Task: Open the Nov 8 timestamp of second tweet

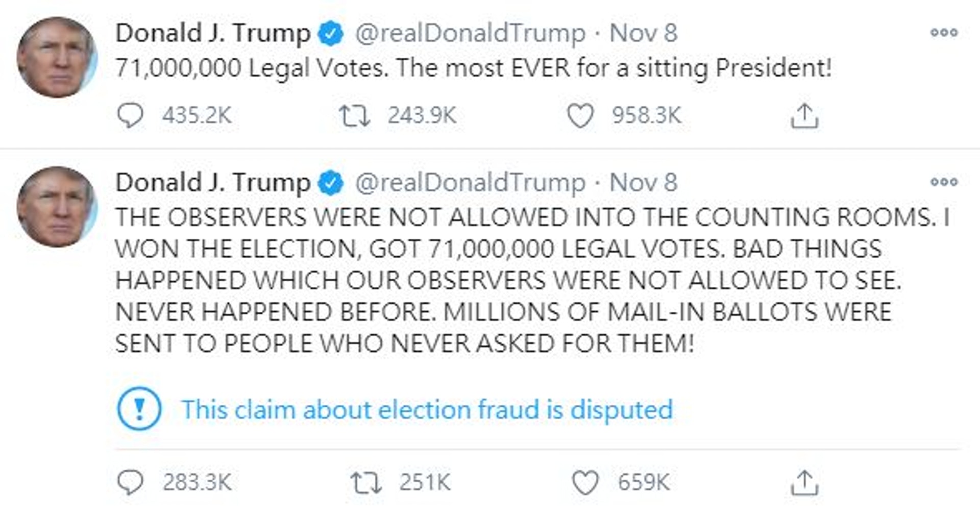Action: (x=643, y=183)
